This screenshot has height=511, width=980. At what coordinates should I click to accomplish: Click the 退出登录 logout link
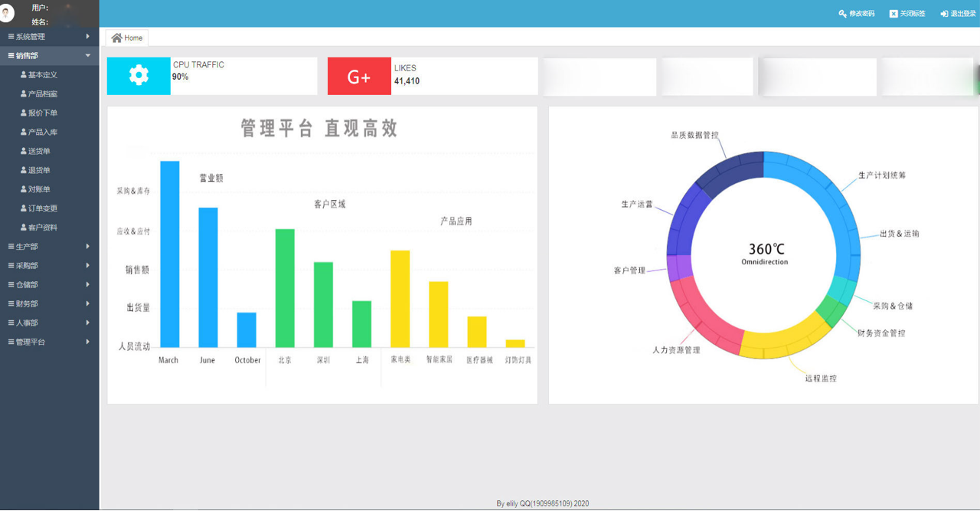click(x=962, y=14)
